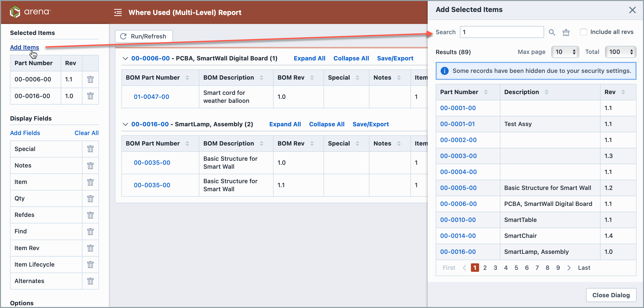Remove the Item display field
This screenshot has width=644, height=308.
(x=90, y=182)
